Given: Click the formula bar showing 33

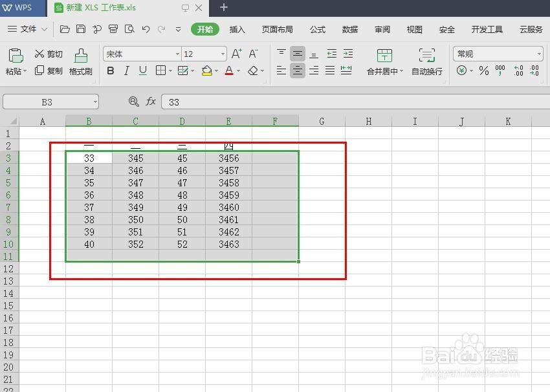Looking at the screenshot, I should (355, 102).
